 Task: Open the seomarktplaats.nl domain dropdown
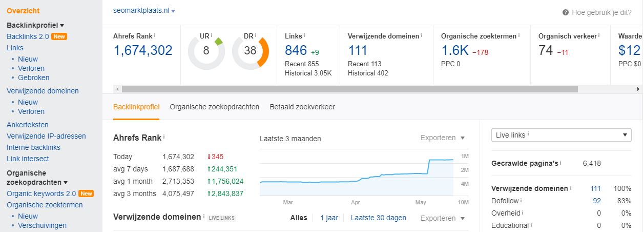click(144, 11)
